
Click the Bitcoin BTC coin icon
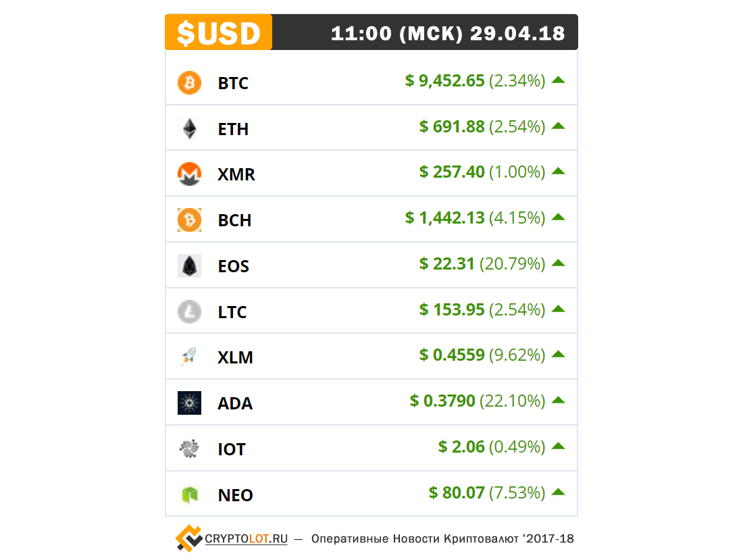point(189,82)
